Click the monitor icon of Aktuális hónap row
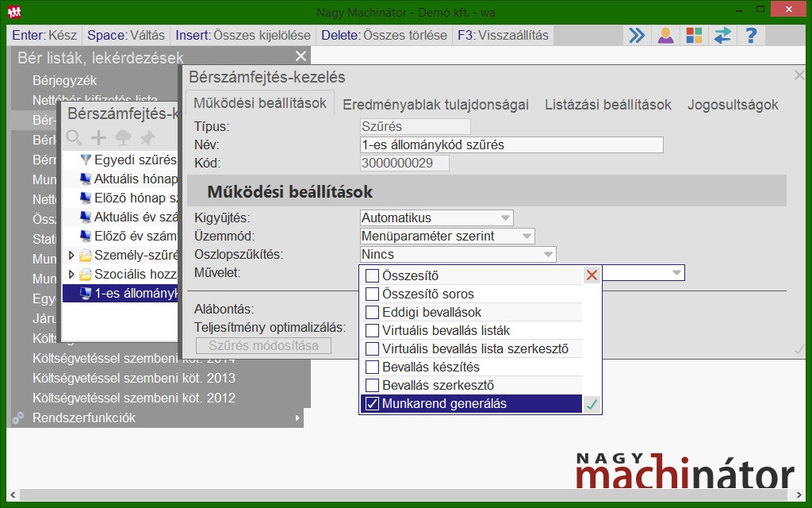The height and width of the screenshot is (508, 812). (x=86, y=179)
